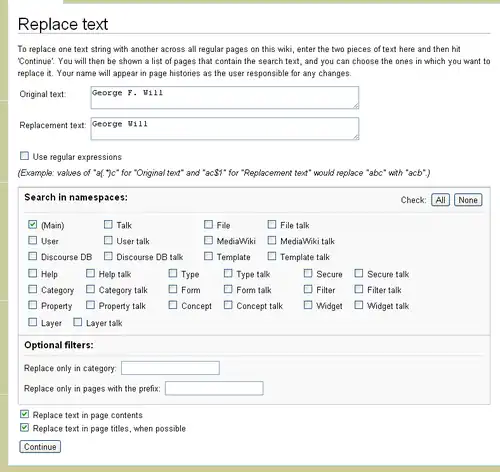Image resolution: width=500 pixels, height=472 pixels.
Task: Focus the Replacement text field
Action: [225, 129]
